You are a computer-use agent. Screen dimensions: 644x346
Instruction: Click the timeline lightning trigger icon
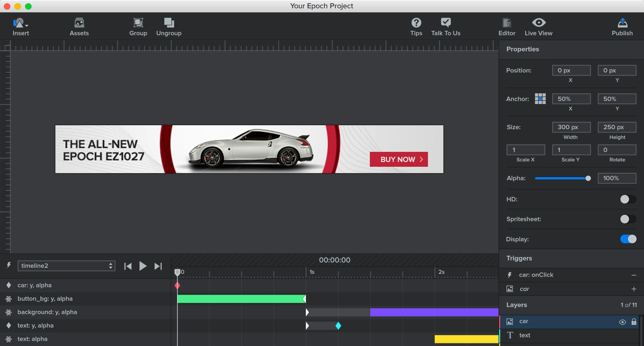pyautogui.click(x=9, y=265)
